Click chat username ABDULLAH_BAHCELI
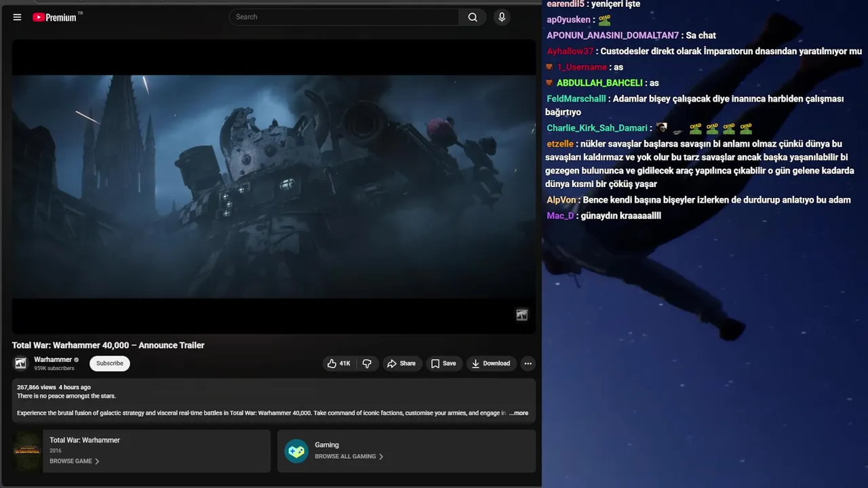The image size is (868, 488). (x=599, y=83)
